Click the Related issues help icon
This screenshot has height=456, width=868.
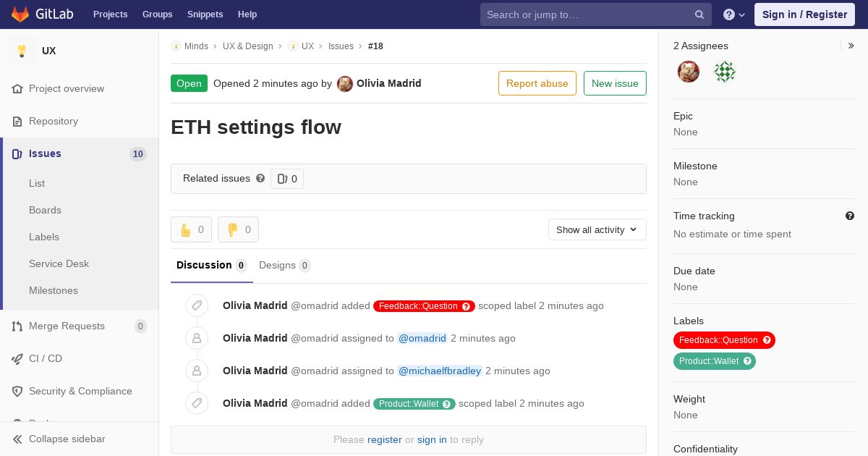coord(260,178)
